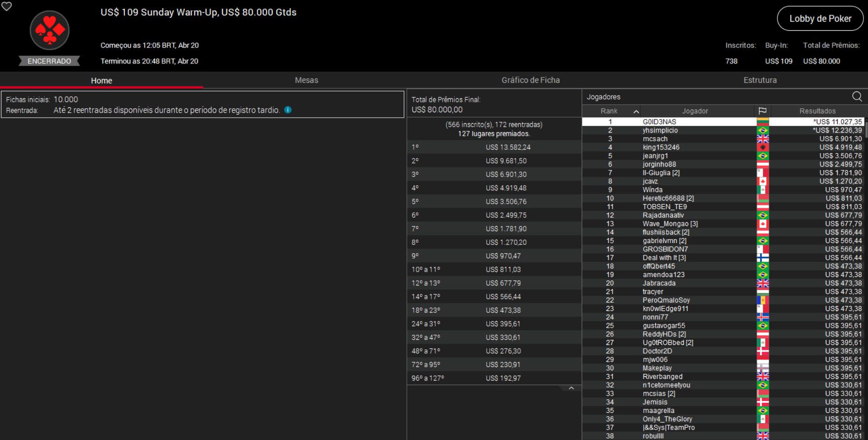
Task: Select player |&&Sys|TeamPro
Action: pos(723,427)
